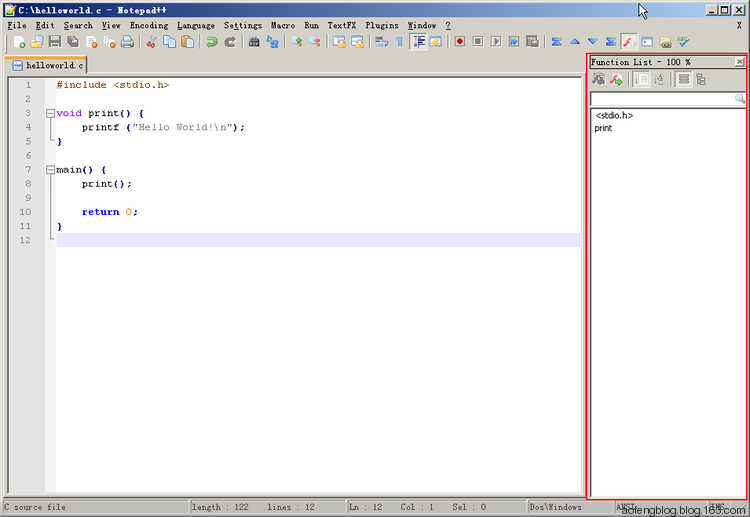Toggle synchronized horizontal scrolling
Viewport: 750px width, 517px height.
(357, 42)
